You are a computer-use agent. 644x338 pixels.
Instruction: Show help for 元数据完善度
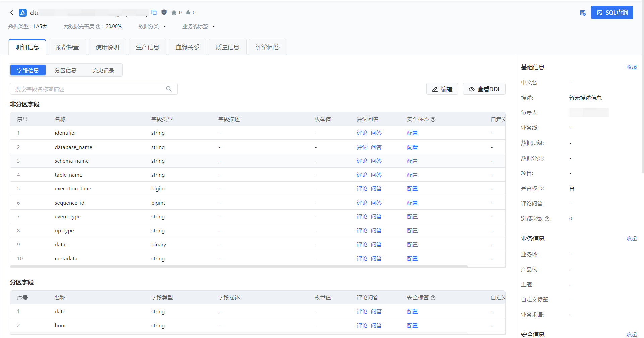click(x=98, y=26)
